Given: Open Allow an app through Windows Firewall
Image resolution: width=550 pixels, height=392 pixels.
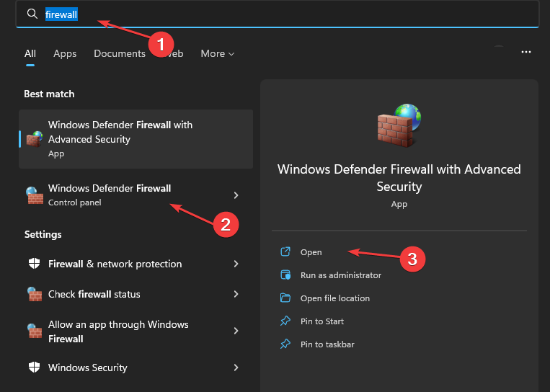Looking at the screenshot, I should (118, 331).
